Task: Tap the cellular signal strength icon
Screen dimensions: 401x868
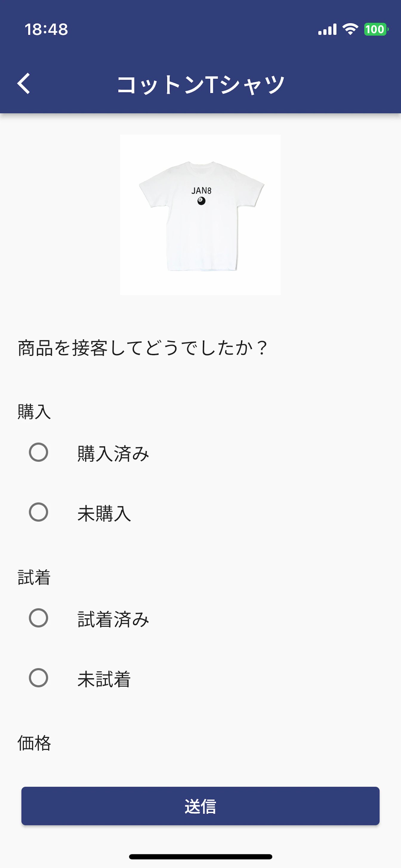Action: (x=327, y=30)
